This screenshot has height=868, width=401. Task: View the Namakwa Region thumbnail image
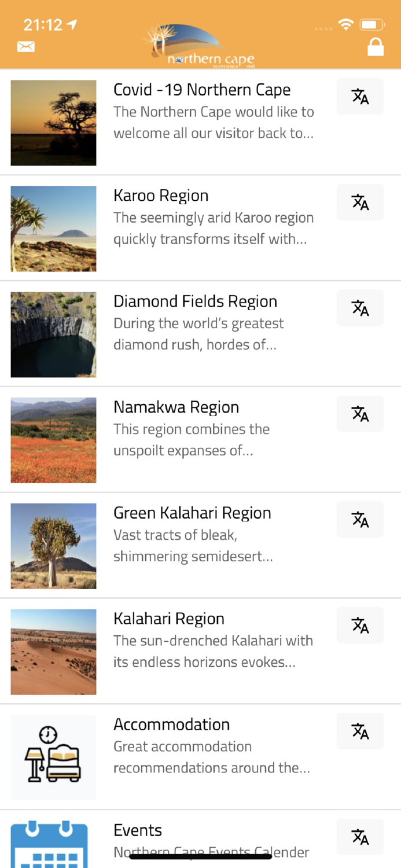pos(53,440)
